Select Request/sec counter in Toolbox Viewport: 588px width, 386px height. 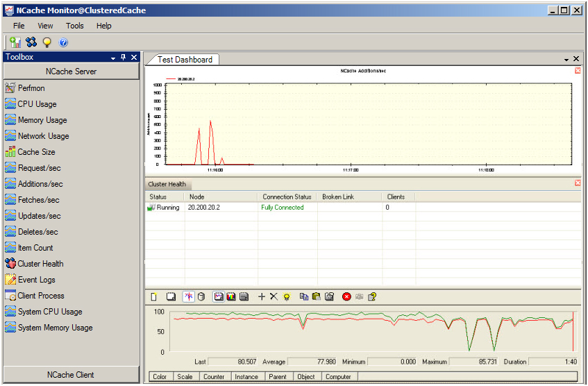pyautogui.click(x=33, y=168)
